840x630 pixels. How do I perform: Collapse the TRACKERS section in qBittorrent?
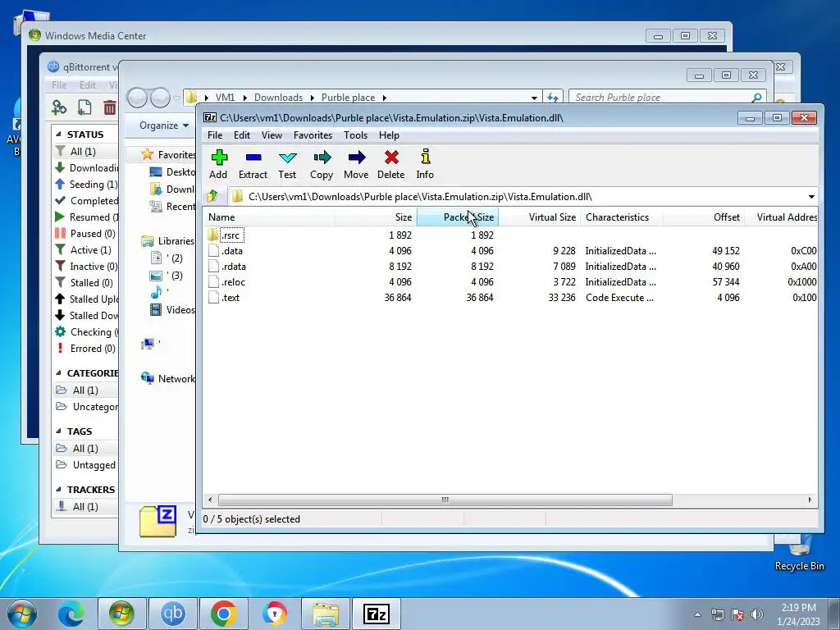58,490
